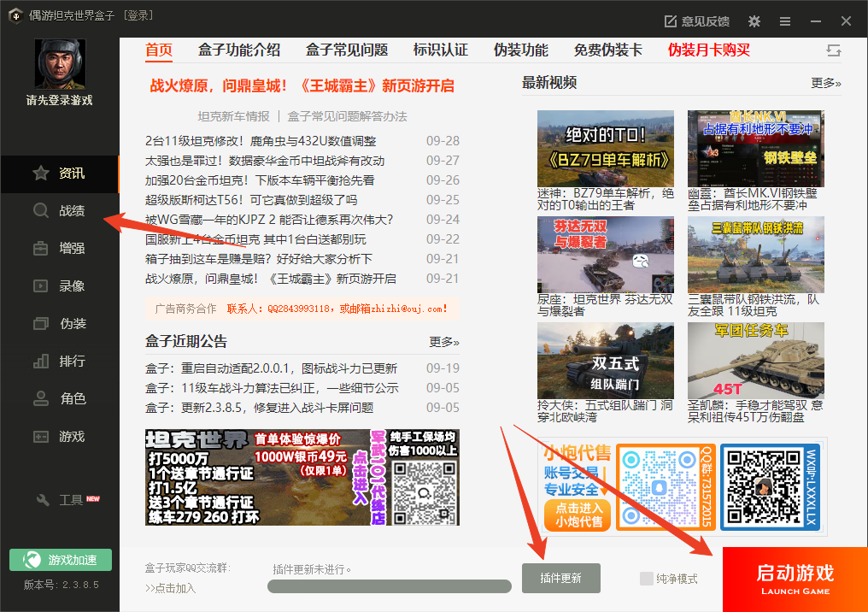Open the 工具 wrench icon
The width and height of the screenshot is (868, 612).
40,500
